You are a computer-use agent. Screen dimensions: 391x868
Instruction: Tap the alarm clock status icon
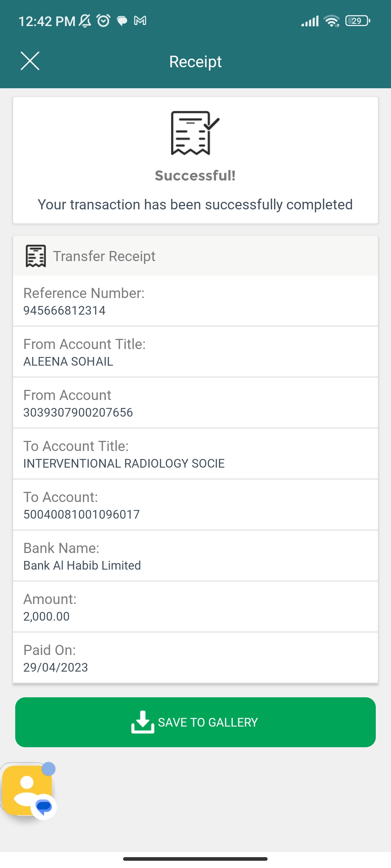tap(104, 21)
